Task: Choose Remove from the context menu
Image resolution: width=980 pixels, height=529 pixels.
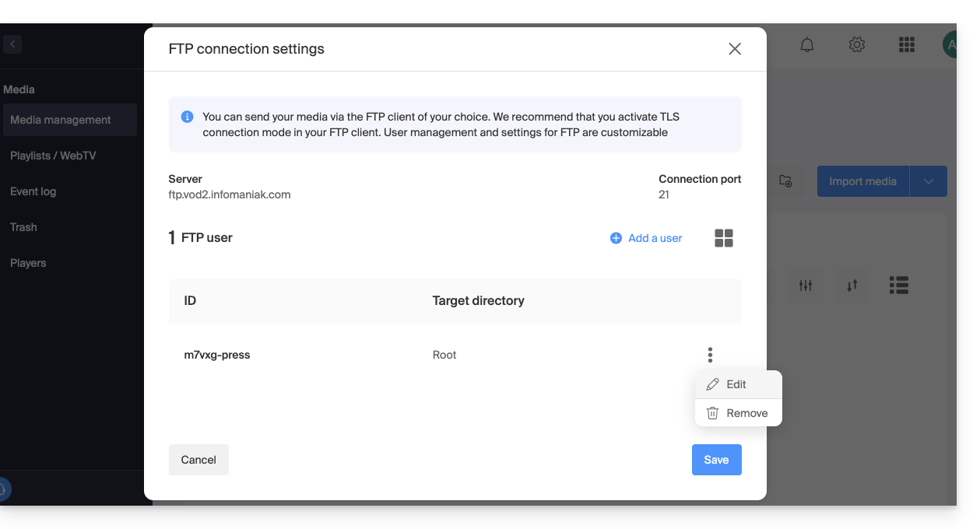Action: coord(746,413)
